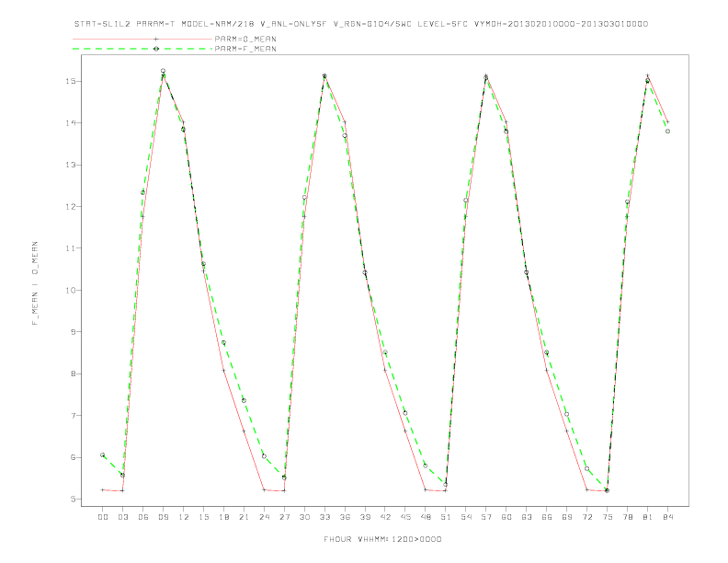The width and height of the screenshot is (728, 563).
Task: Click the x-axis tick label 75
Action: (608, 517)
